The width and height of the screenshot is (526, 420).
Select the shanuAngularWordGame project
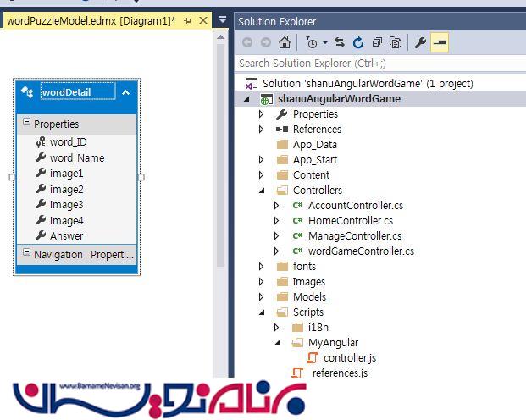click(339, 99)
